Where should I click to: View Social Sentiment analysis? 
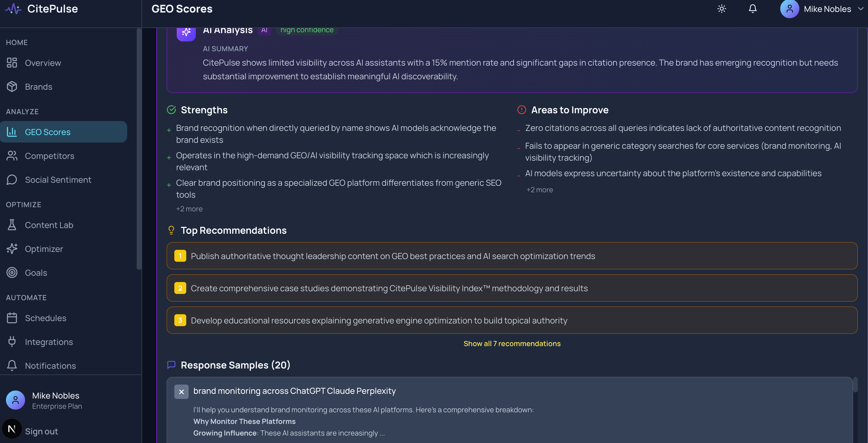click(x=58, y=179)
